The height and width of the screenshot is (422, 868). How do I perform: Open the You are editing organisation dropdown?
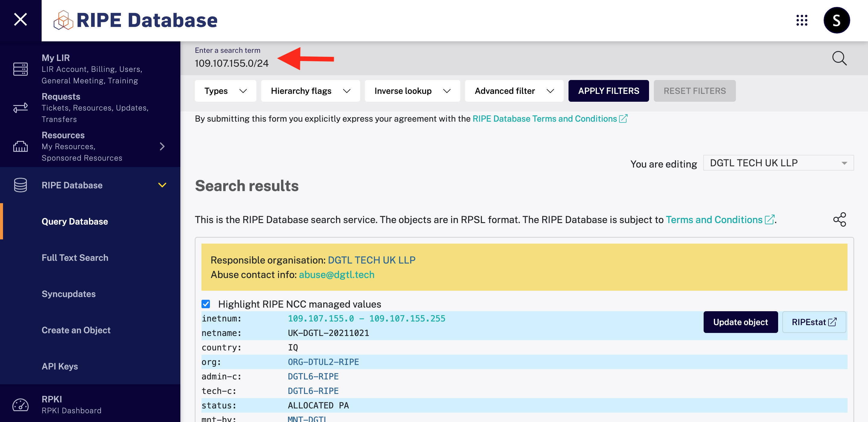pos(778,163)
